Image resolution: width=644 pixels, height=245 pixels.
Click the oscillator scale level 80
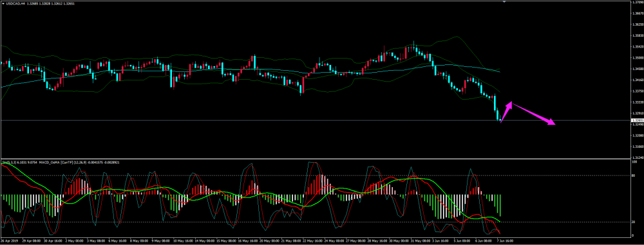[633, 176]
